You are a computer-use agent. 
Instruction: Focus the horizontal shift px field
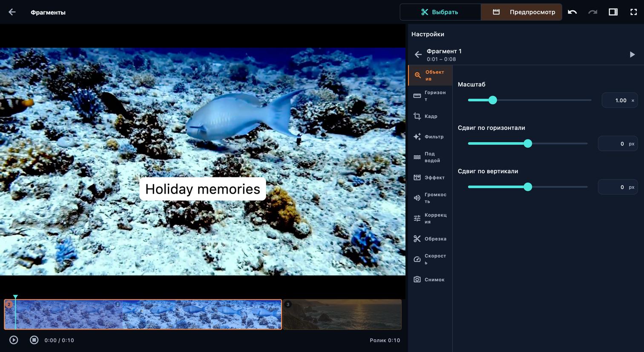[618, 144]
